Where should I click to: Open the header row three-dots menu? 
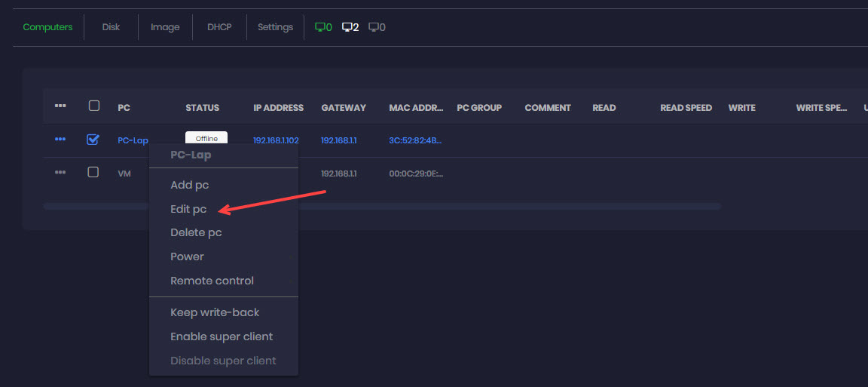[60, 106]
